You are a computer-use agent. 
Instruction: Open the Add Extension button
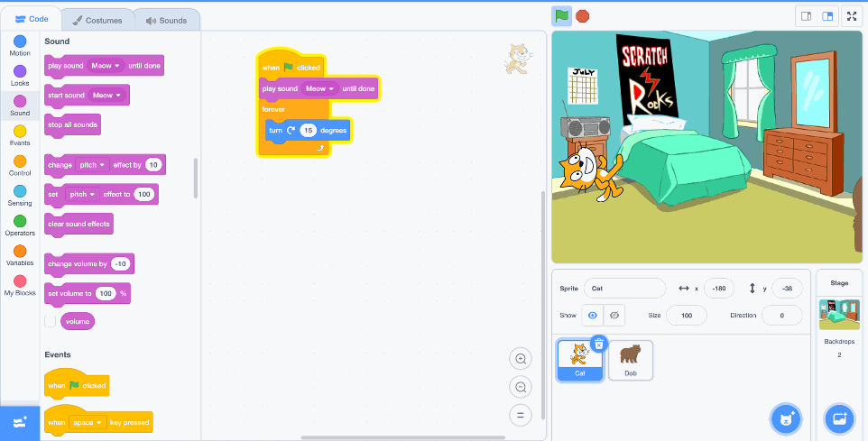tap(20, 421)
